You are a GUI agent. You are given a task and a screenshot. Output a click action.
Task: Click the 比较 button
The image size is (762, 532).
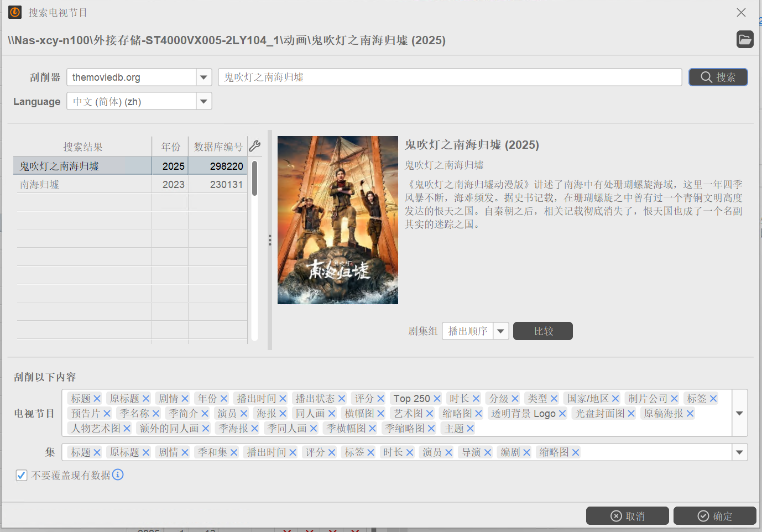543,331
